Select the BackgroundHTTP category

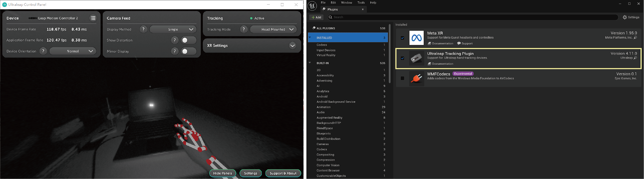point(348,123)
